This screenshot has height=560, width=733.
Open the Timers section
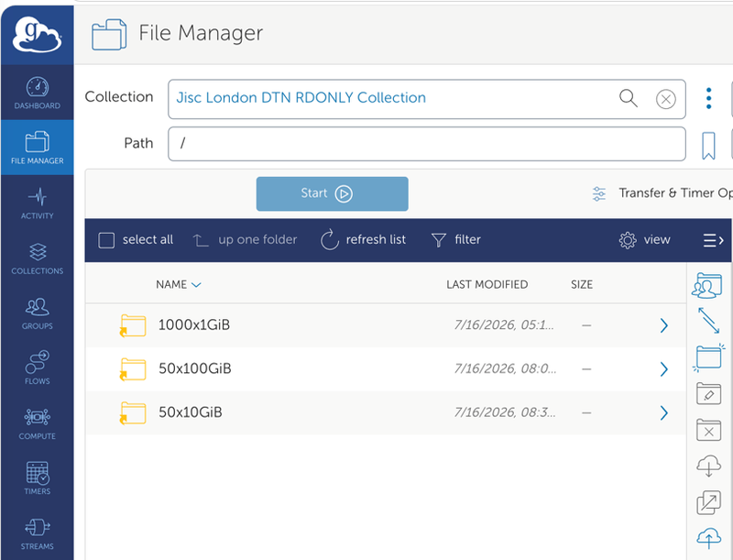click(x=37, y=478)
